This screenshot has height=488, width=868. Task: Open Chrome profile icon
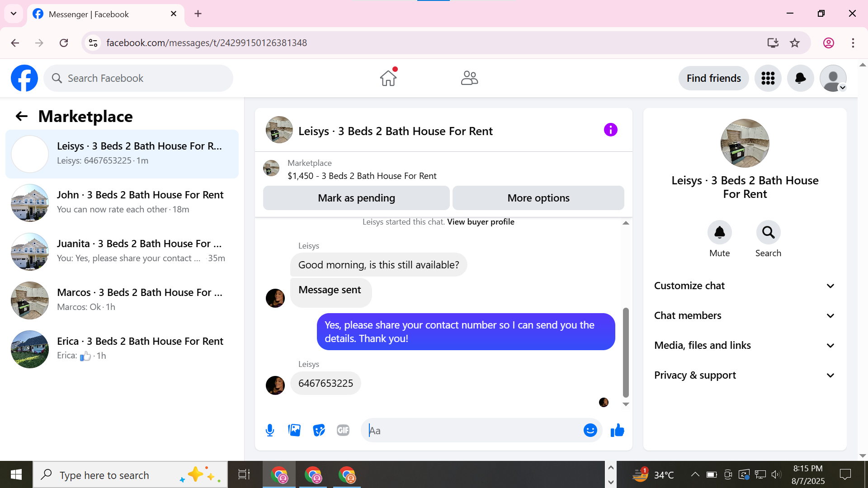point(829,43)
